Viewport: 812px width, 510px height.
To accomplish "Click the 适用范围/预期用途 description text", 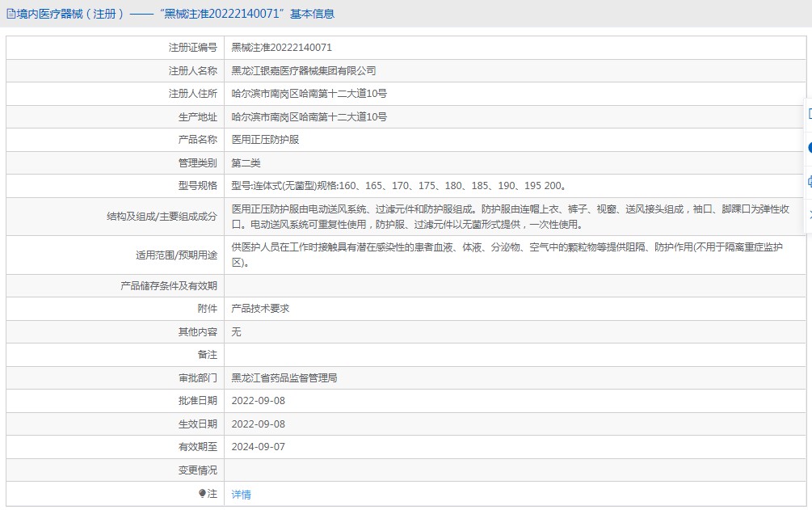I will pos(507,255).
